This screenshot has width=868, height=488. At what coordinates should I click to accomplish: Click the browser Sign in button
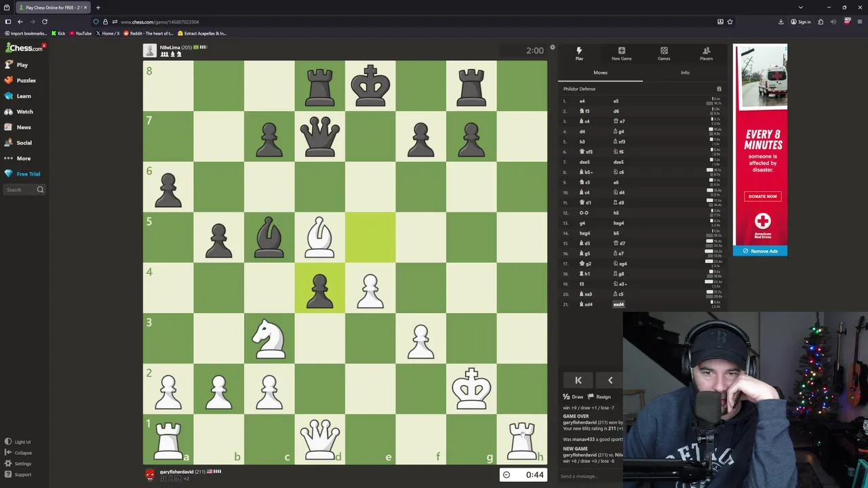(x=801, y=22)
